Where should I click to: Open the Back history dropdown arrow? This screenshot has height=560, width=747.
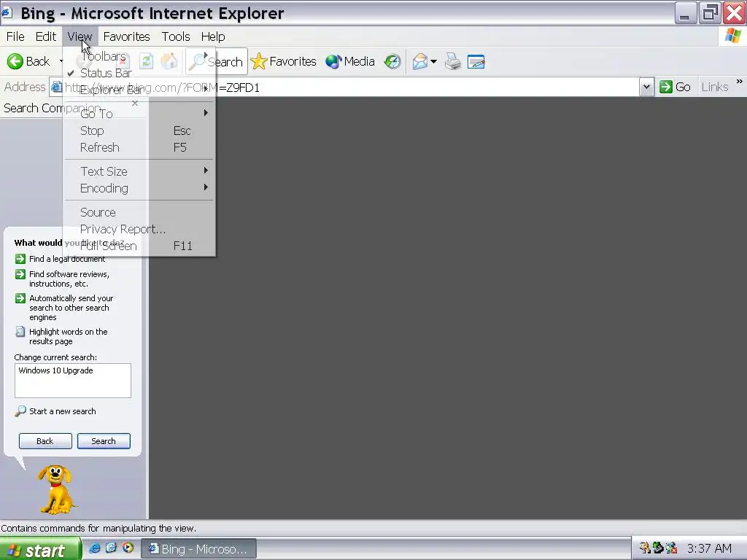click(61, 61)
